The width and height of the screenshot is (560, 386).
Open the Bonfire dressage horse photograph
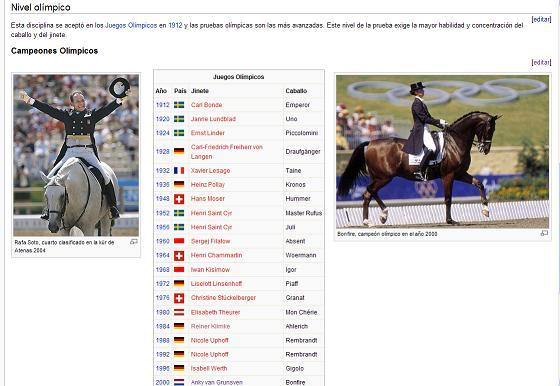coord(442,151)
